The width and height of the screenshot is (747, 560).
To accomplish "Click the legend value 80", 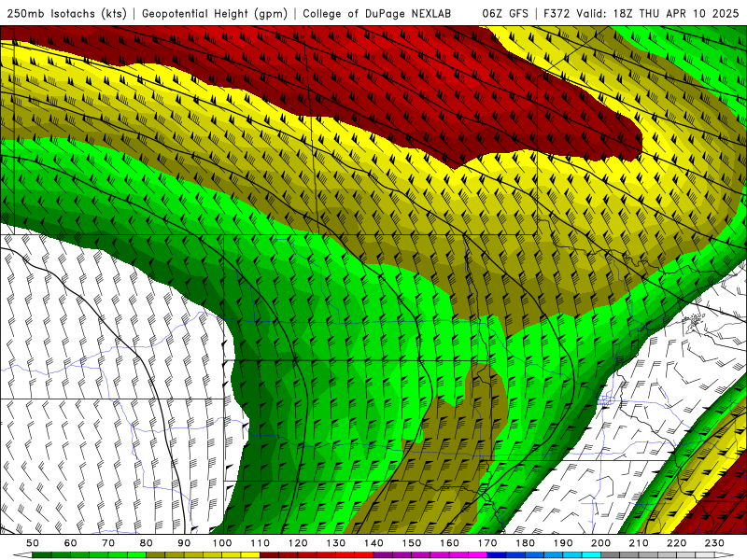I will click(x=147, y=543).
